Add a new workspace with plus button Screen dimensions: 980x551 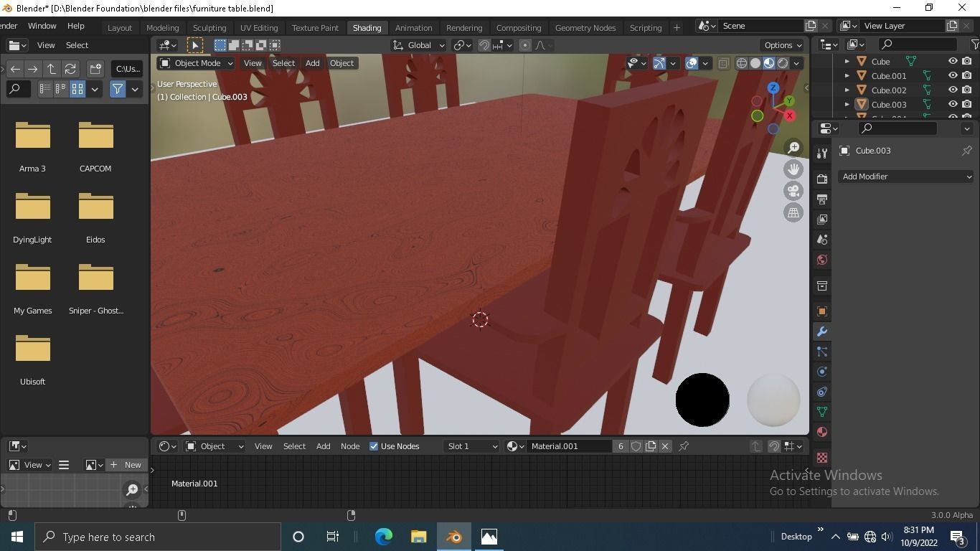click(x=676, y=27)
